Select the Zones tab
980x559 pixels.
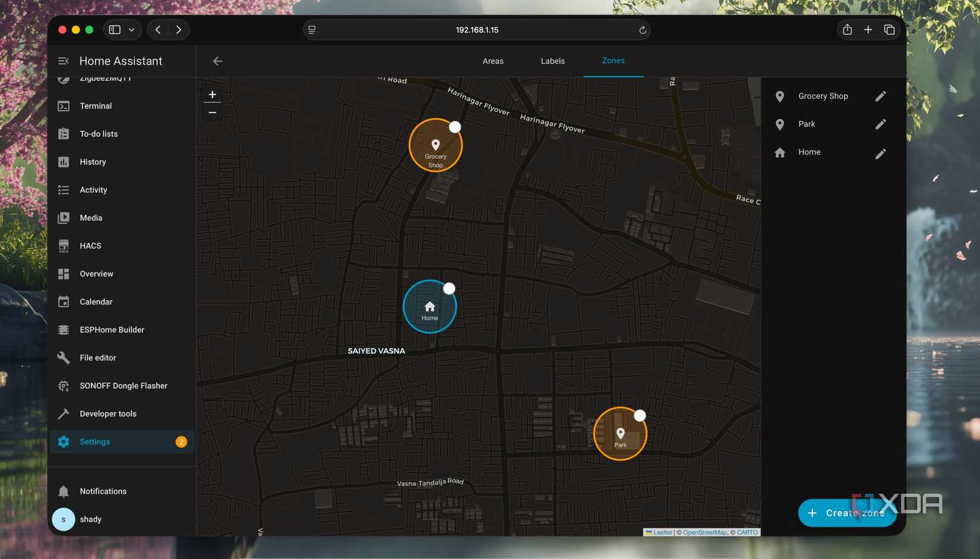[x=614, y=61]
